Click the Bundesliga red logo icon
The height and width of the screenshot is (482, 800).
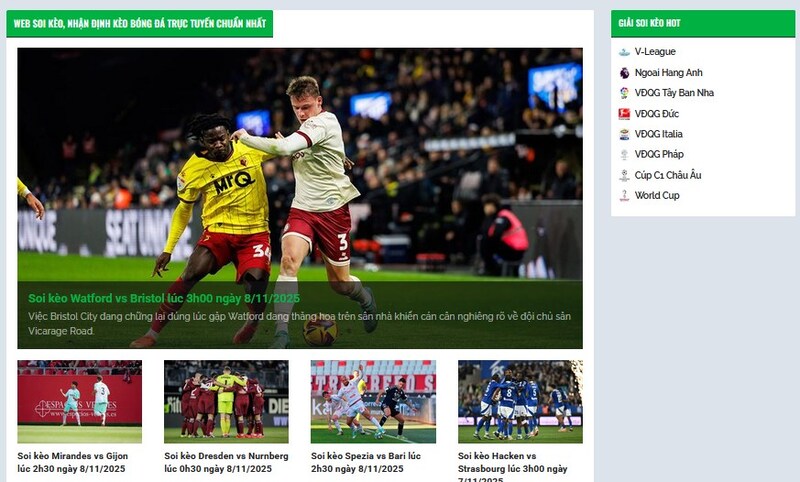click(624, 114)
